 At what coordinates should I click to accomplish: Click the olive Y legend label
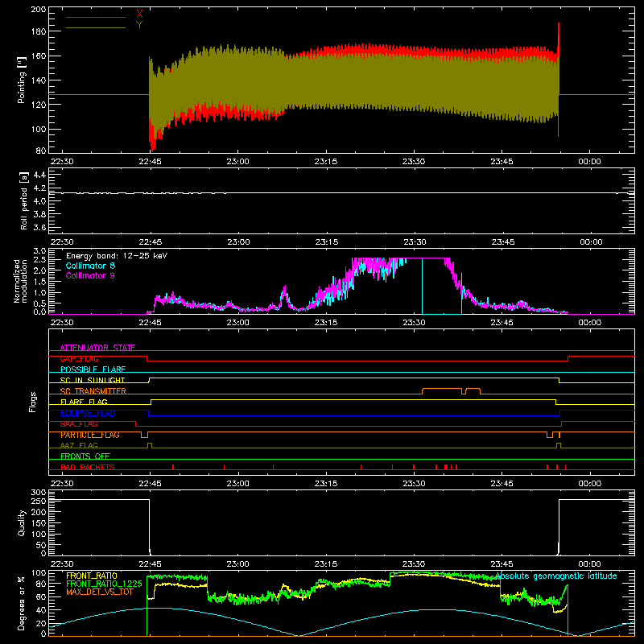[x=139, y=25]
